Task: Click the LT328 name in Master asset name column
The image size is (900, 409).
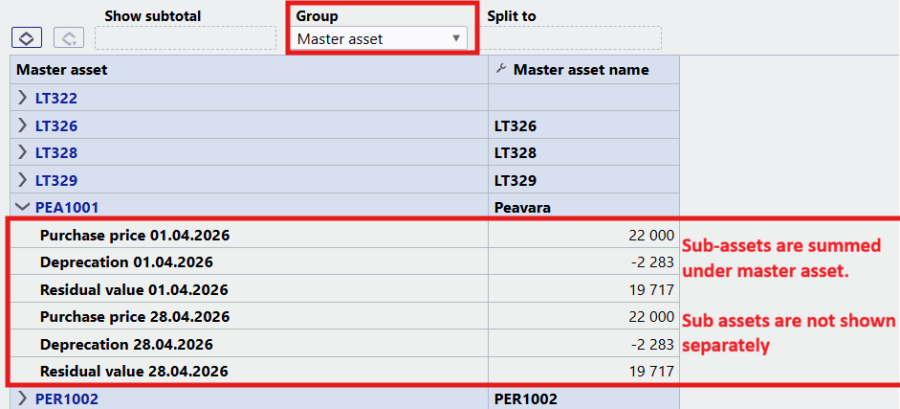Action: 515,153
